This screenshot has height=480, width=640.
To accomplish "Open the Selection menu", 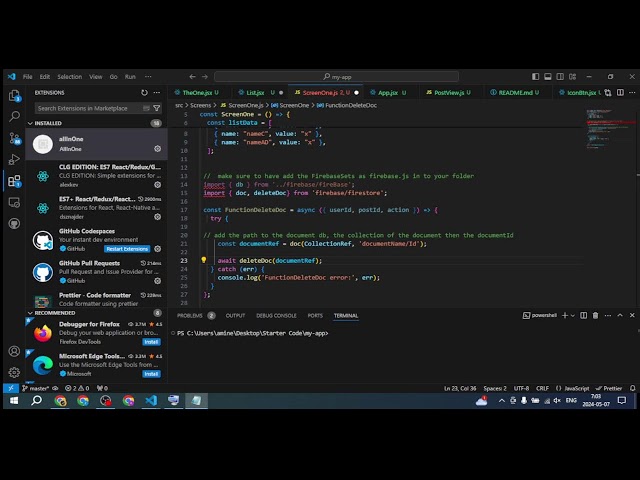I will click(x=69, y=77).
